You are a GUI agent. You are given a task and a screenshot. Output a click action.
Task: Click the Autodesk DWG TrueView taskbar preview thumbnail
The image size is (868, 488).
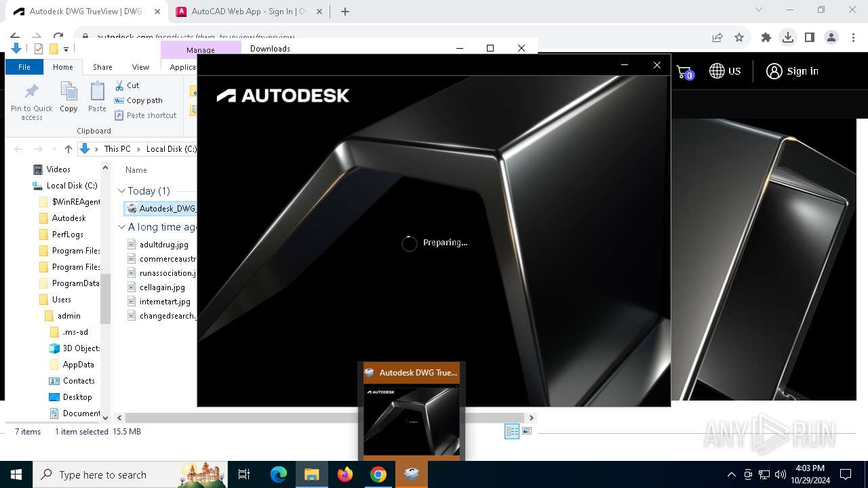click(x=412, y=420)
